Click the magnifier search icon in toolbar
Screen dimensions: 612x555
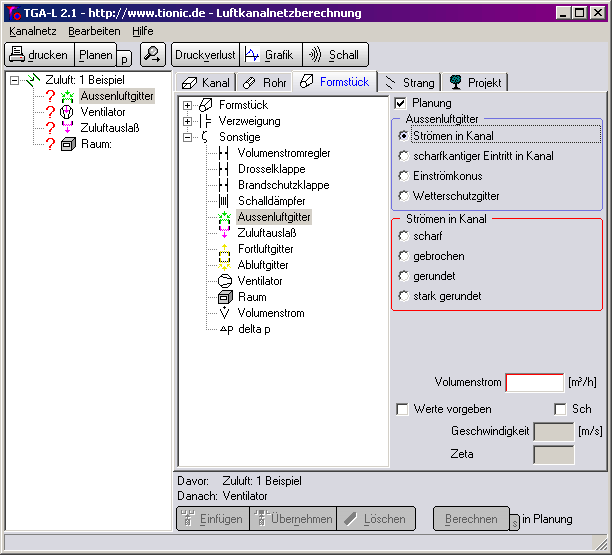click(153, 55)
